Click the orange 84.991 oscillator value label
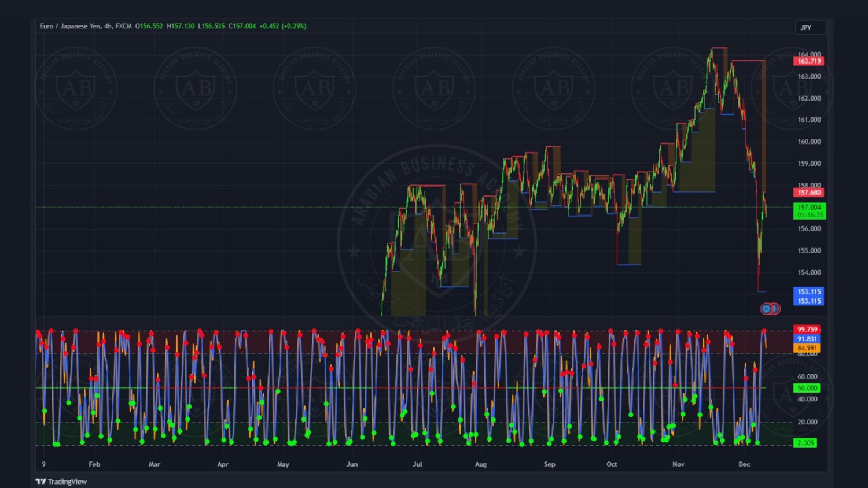The height and width of the screenshot is (488, 868). coord(807,348)
